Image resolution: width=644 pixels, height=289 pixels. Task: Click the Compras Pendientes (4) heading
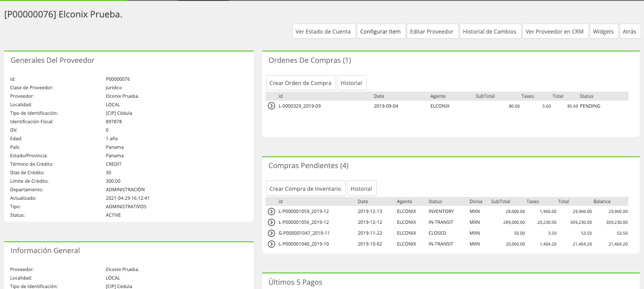pos(308,166)
